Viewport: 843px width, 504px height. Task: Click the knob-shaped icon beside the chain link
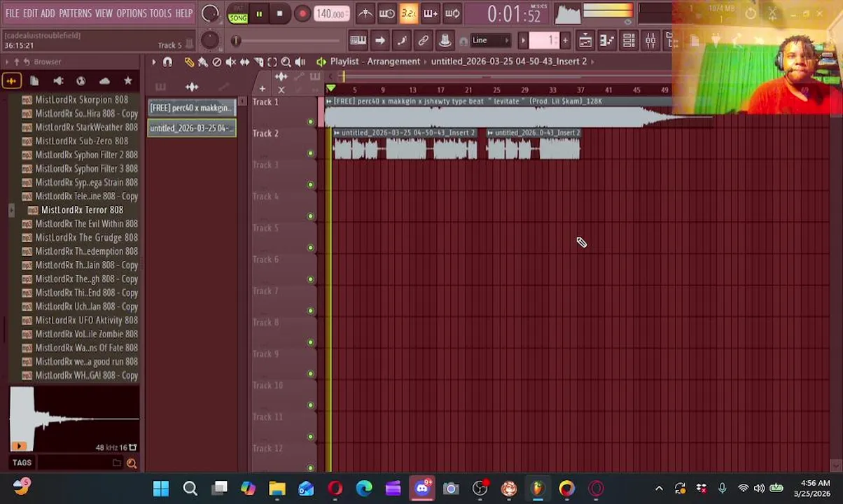pos(445,41)
